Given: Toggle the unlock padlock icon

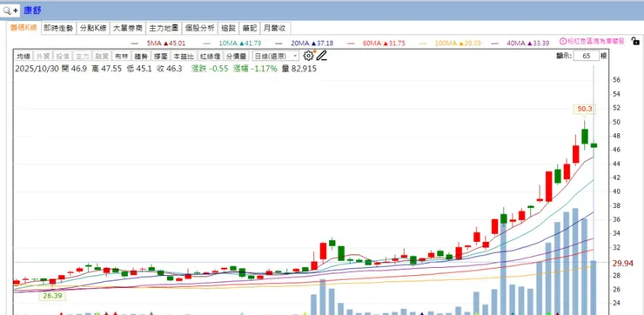Looking at the screenshot, I should point(635,41).
